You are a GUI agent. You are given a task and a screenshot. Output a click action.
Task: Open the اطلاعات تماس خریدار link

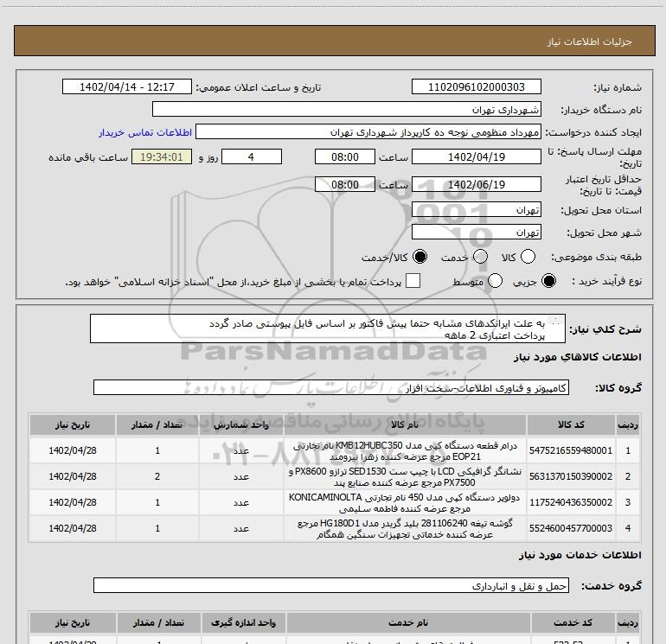pyautogui.click(x=145, y=132)
